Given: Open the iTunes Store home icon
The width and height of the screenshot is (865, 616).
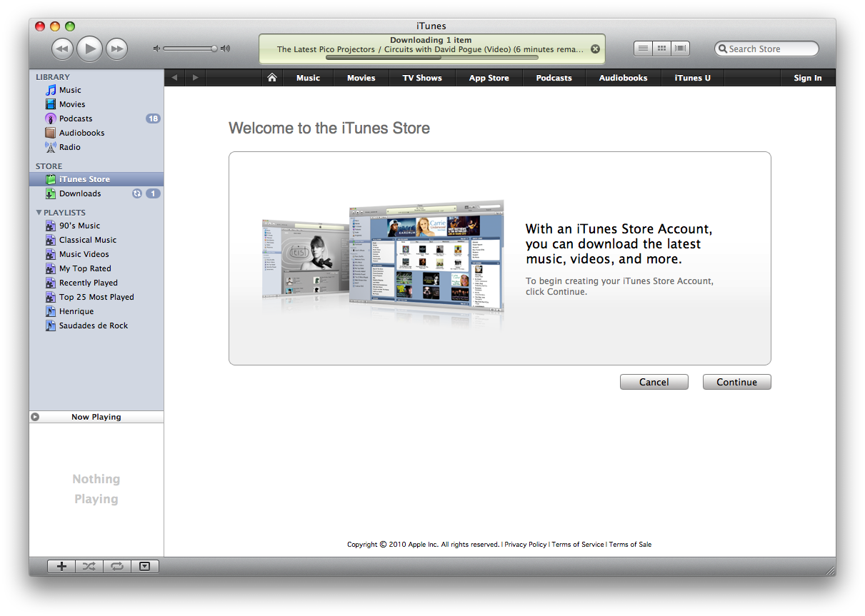Looking at the screenshot, I should 271,78.
